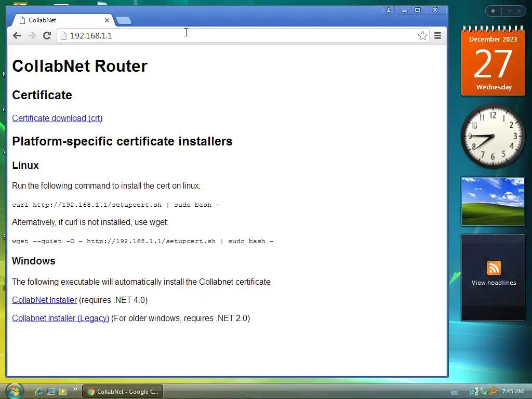Bookmark this page with the star icon

tap(422, 36)
